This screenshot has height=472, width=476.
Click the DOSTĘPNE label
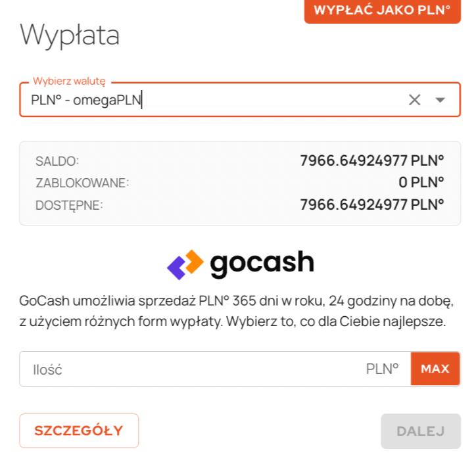[x=69, y=206]
